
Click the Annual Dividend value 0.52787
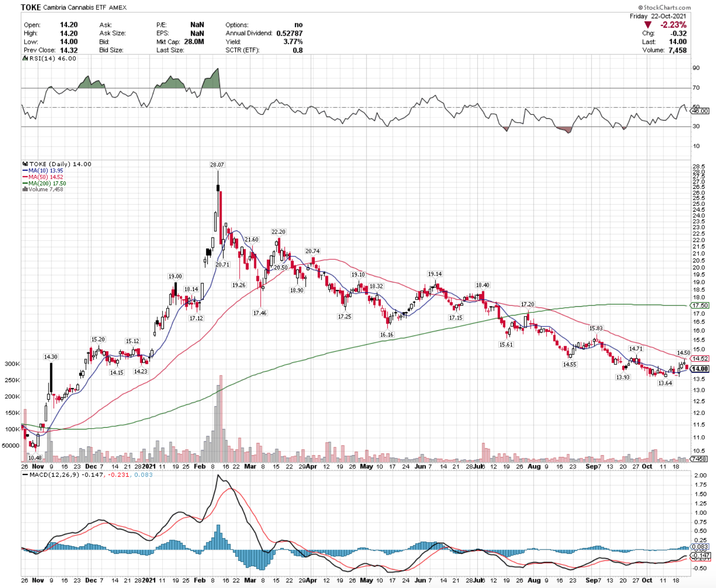pos(289,33)
